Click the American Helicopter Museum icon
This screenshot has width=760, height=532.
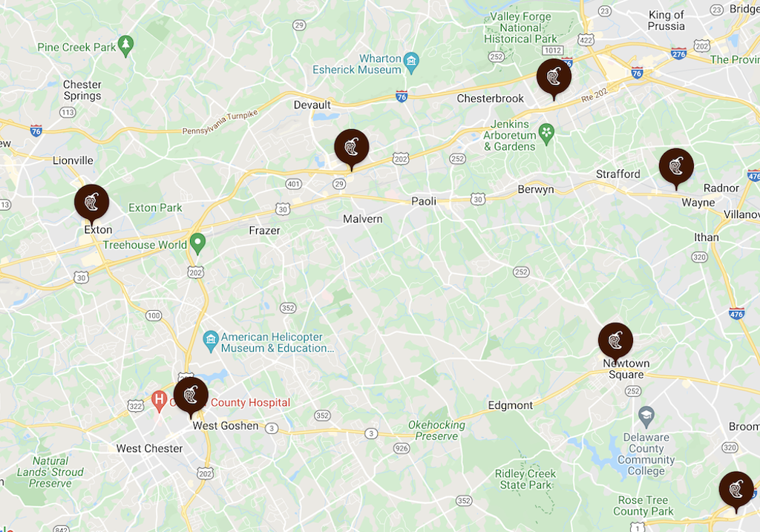pos(210,341)
